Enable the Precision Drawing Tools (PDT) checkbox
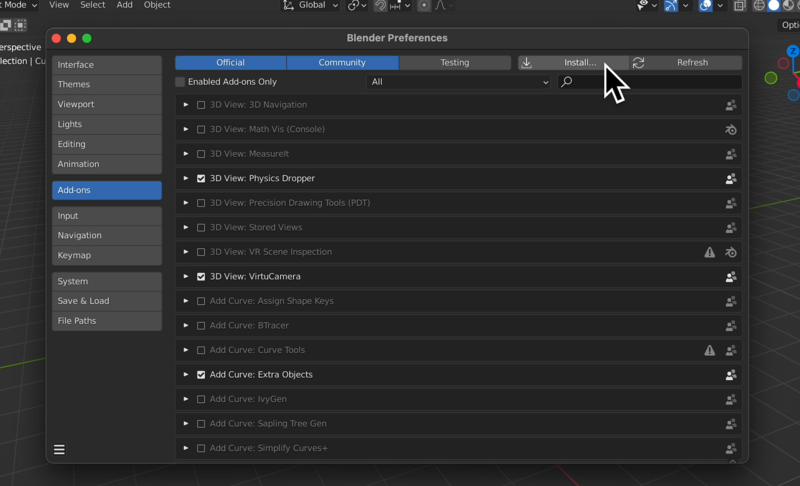Image resolution: width=800 pixels, height=486 pixels. tap(201, 203)
